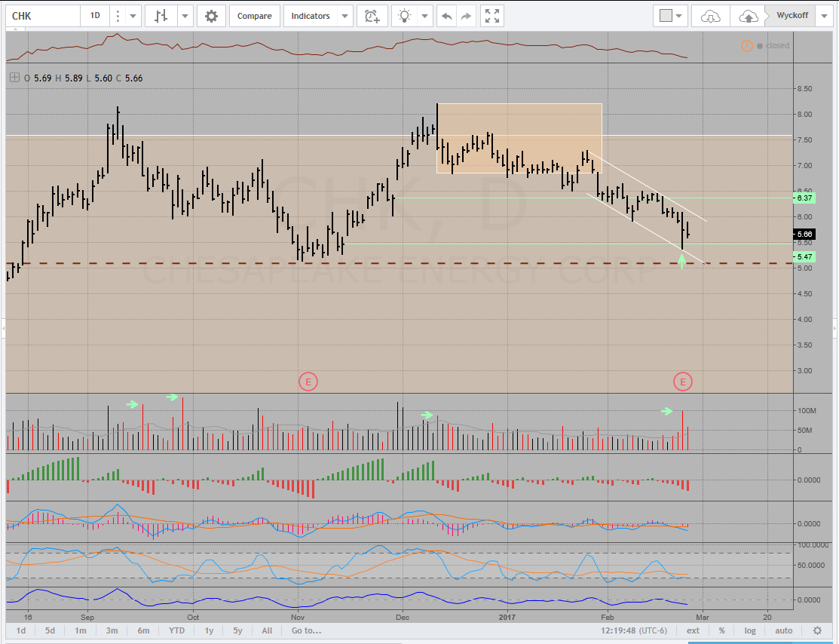839x644 pixels.
Task: Undo the last chart action
Action: coord(447,16)
